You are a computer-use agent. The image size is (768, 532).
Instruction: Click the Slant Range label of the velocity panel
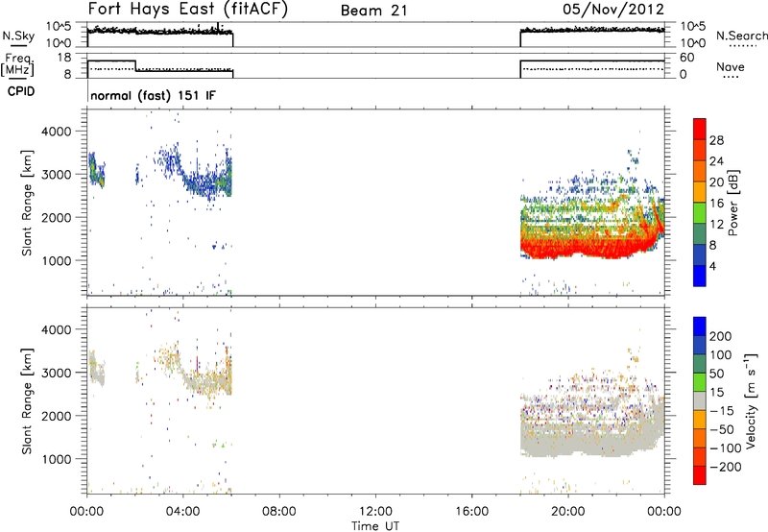point(27,401)
